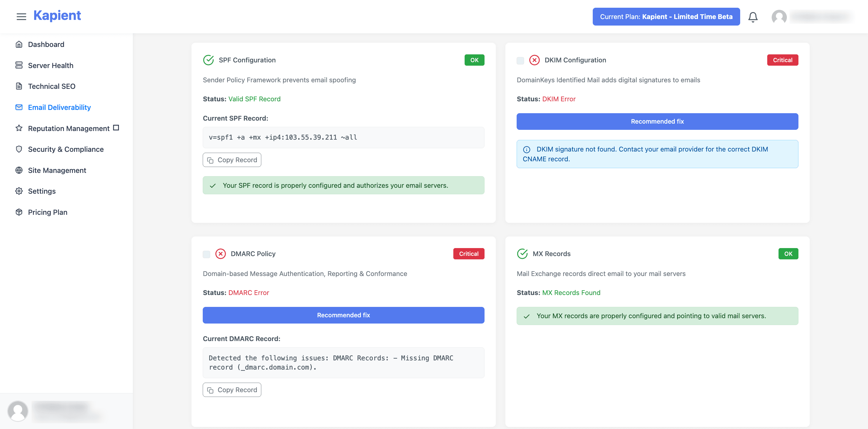This screenshot has width=868, height=429.
Task: Click the checkmark in MX success message
Action: point(526,316)
